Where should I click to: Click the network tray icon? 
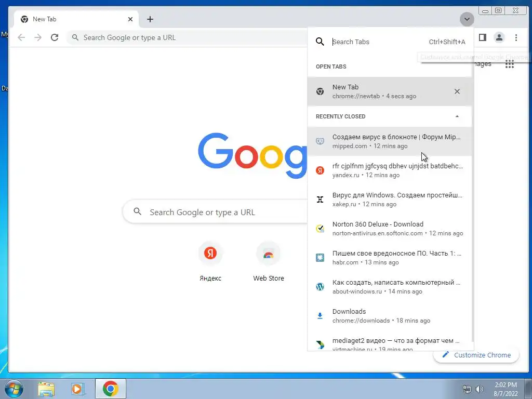coord(467,389)
